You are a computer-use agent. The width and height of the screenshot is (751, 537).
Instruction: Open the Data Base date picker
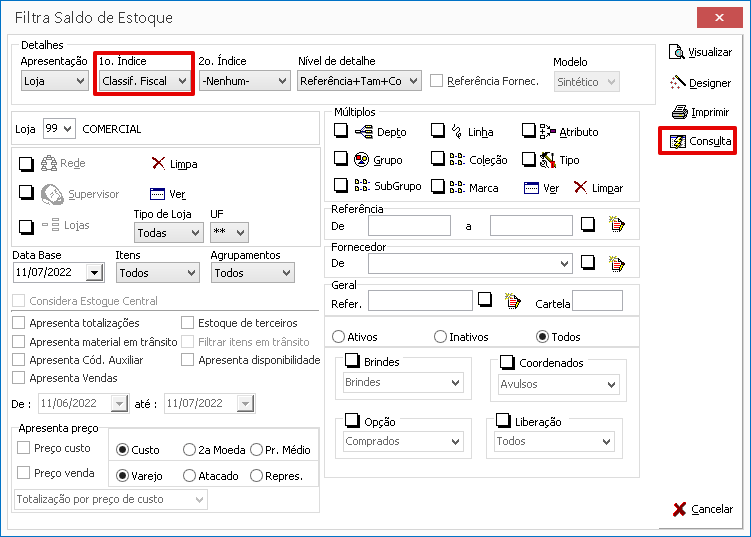95,273
